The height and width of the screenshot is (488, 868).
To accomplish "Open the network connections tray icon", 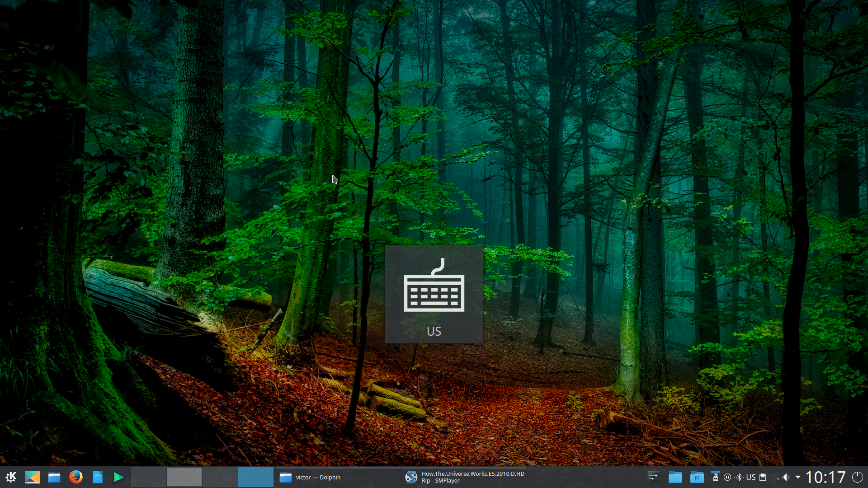I will [x=774, y=478].
